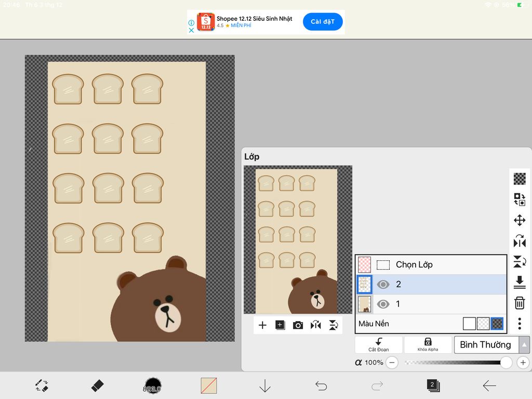Tap the down arrow in bottom toolbar
Image resolution: width=532 pixels, height=399 pixels.
tap(264, 386)
